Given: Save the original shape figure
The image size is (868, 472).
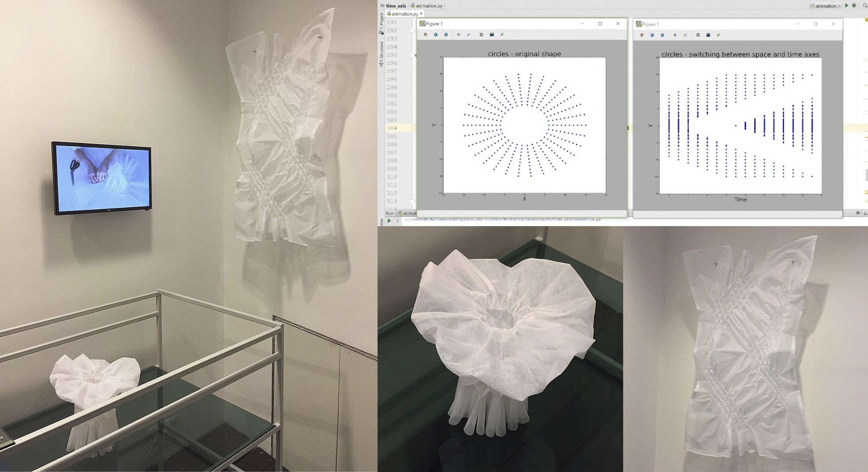Looking at the screenshot, I should [492, 35].
